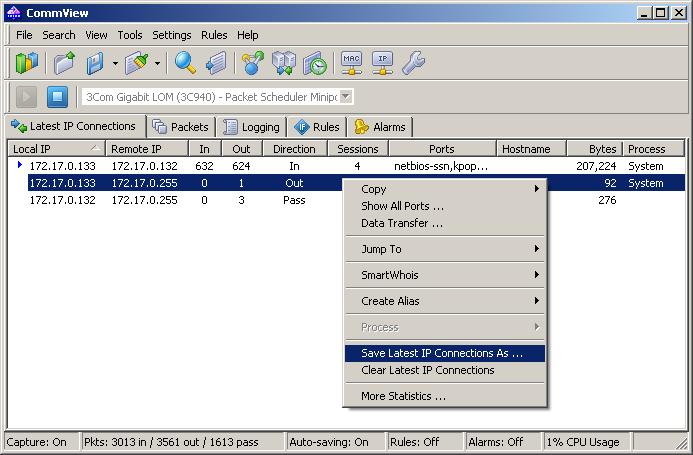
Task: Sort by In column header
Action: coord(205,149)
